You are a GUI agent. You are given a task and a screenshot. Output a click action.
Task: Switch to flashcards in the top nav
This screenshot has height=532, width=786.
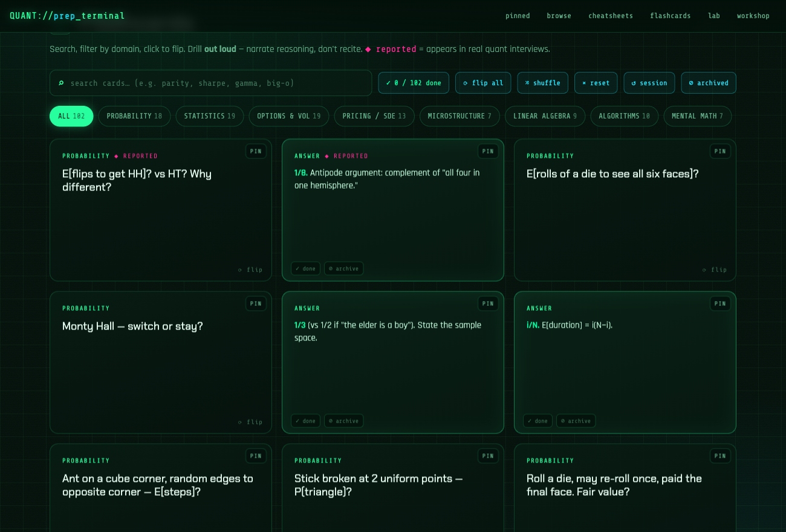[x=670, y=16]
